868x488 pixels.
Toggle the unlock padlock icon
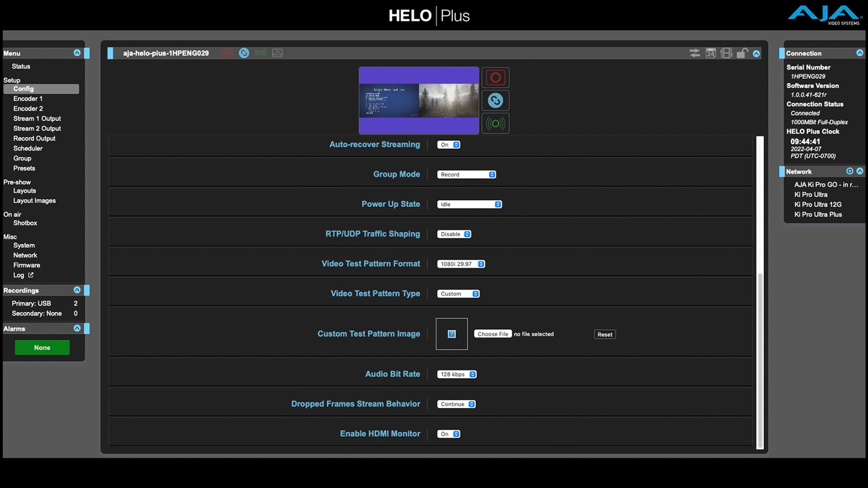point(742,53)
